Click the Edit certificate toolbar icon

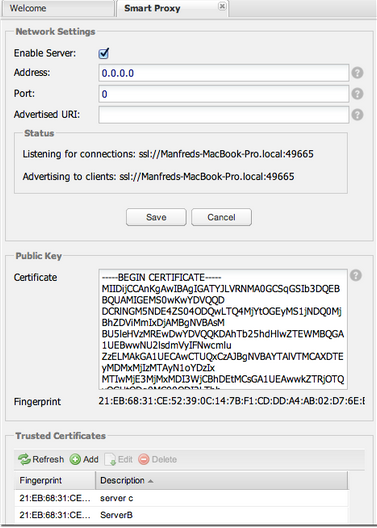point(118,459)
